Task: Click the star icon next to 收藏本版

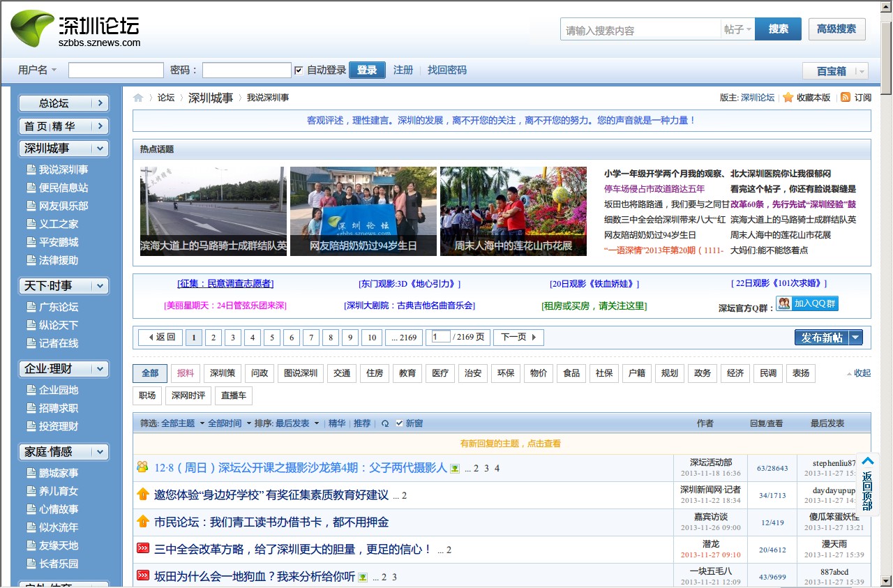Action: [787, 97]
